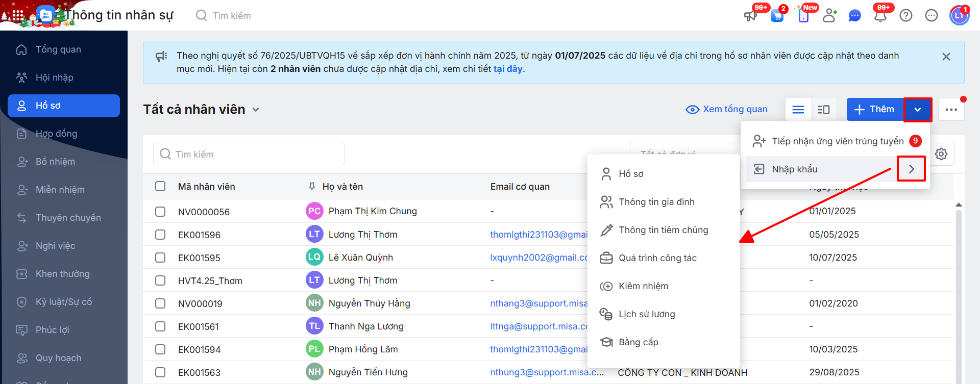
Task: Choose Tiếp nhận ứng viên trúng tuyển
Action: coord(836,141)
